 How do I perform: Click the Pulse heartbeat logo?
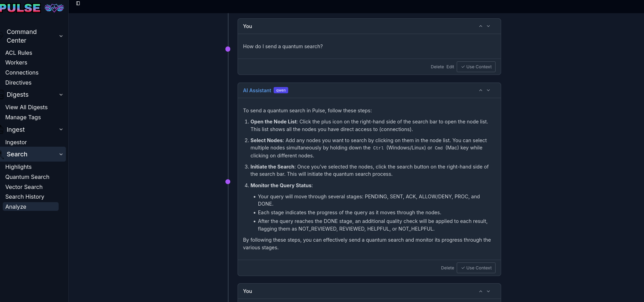pyautogui.click(x=54, y=8)
